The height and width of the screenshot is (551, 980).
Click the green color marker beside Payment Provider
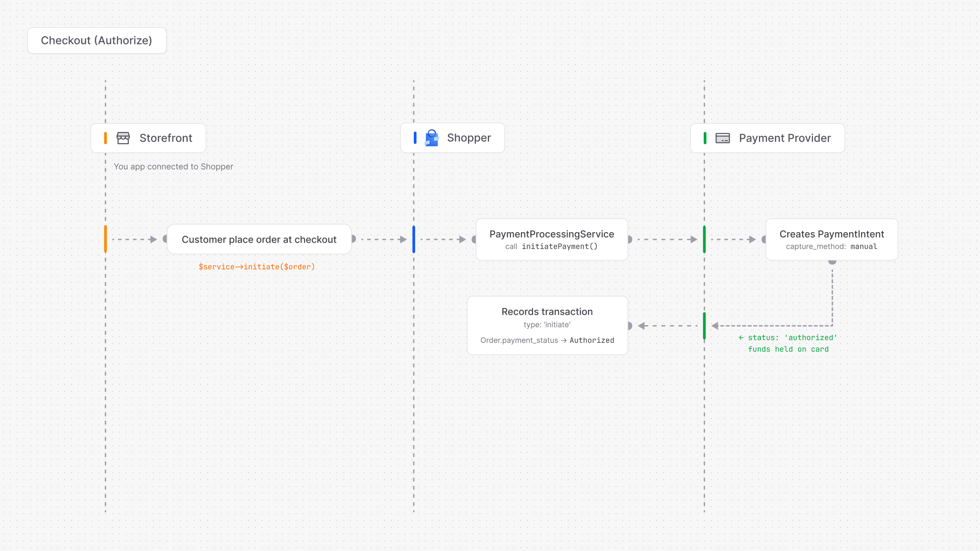705,138
